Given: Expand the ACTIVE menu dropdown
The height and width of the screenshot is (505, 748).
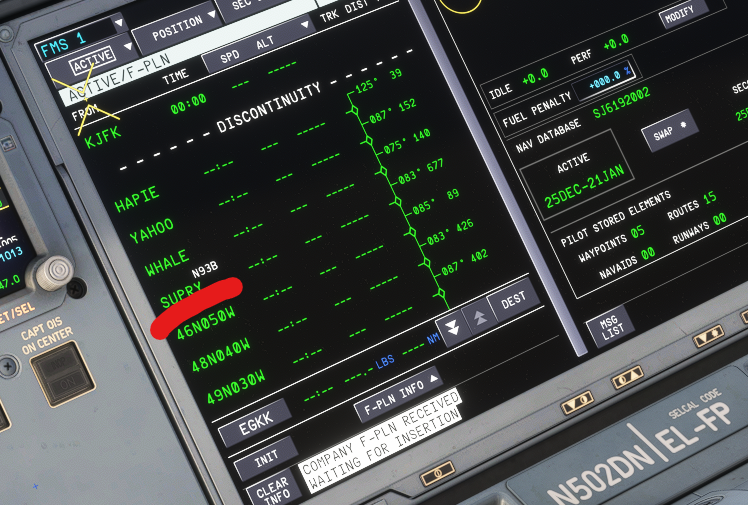Looking at the screenshot, I should pos(96,52).
